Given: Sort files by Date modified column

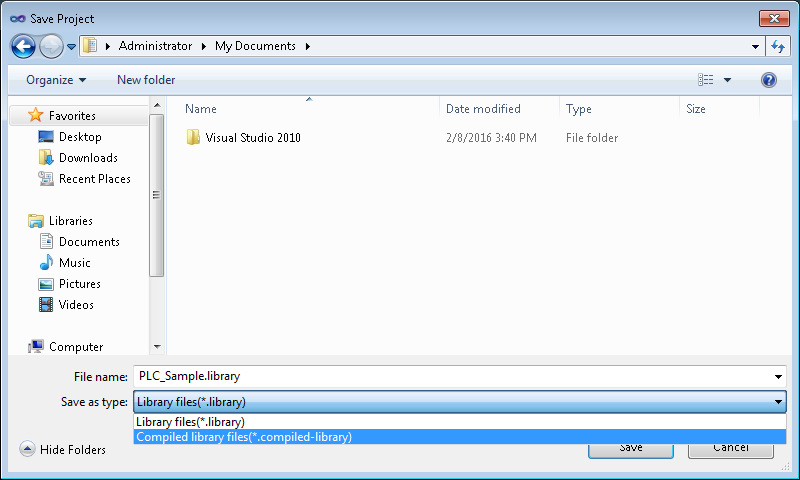Looking at the screenshot, I should click(483, 109).
